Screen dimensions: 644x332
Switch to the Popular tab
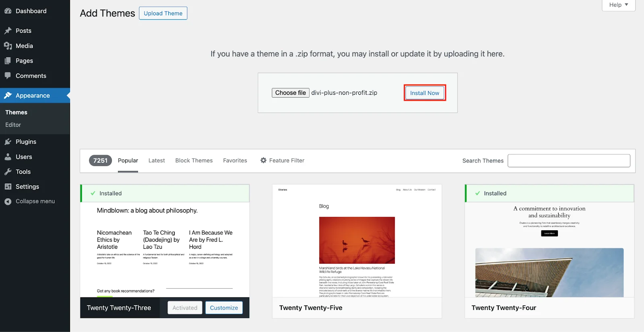(128, 160)
